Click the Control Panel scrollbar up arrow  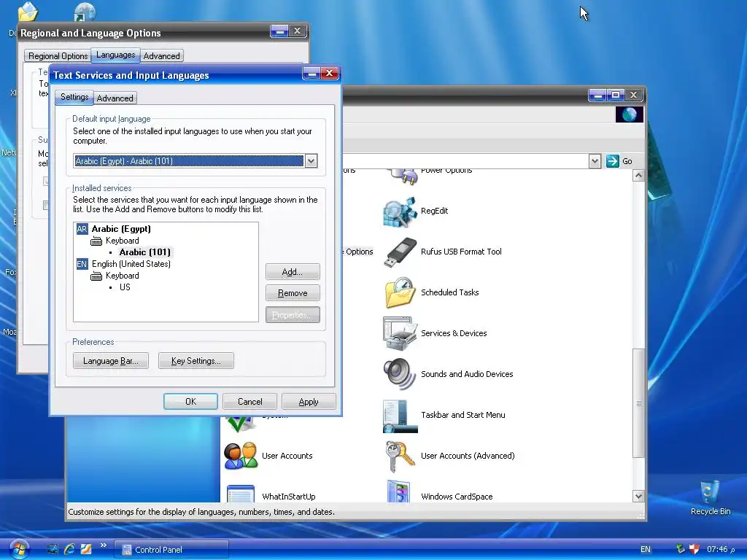click(x=638, y=175)
